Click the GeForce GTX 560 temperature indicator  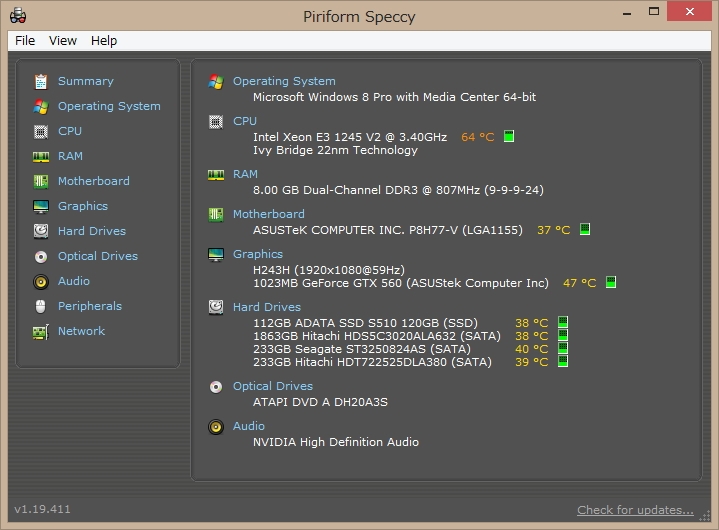pos(610,283)
